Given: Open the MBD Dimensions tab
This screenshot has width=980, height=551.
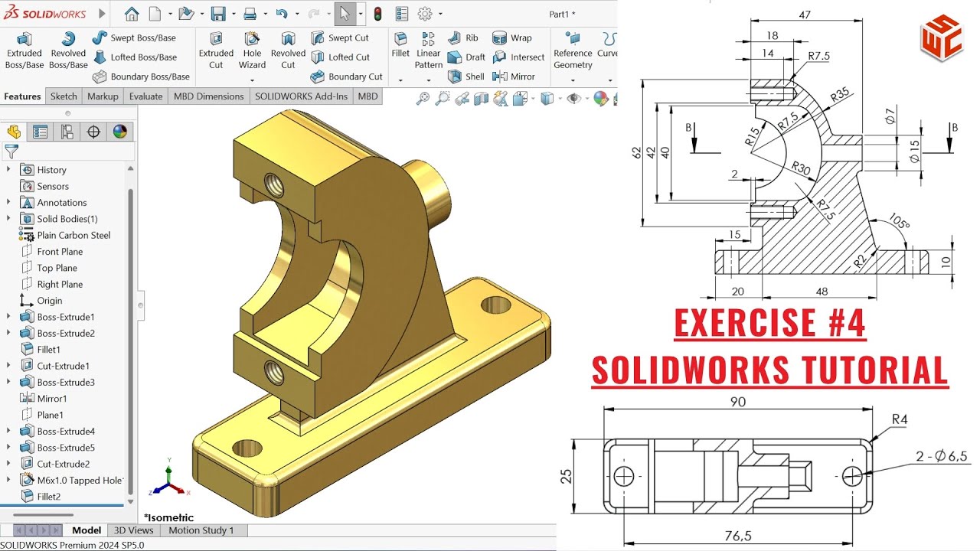Looking at the screenshot, I should [208, 96].
